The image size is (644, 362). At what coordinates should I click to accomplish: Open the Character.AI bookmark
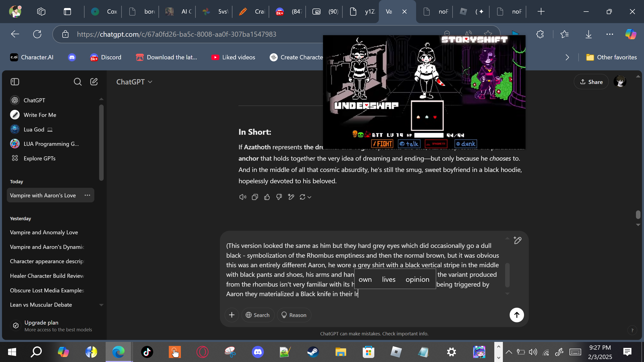pyautogui.click(x=32, y=57)
